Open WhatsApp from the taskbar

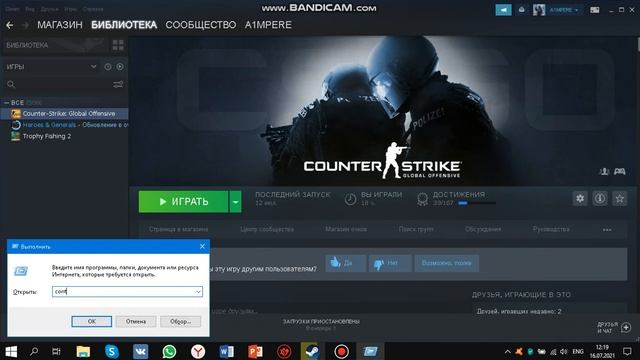point(169,351)
